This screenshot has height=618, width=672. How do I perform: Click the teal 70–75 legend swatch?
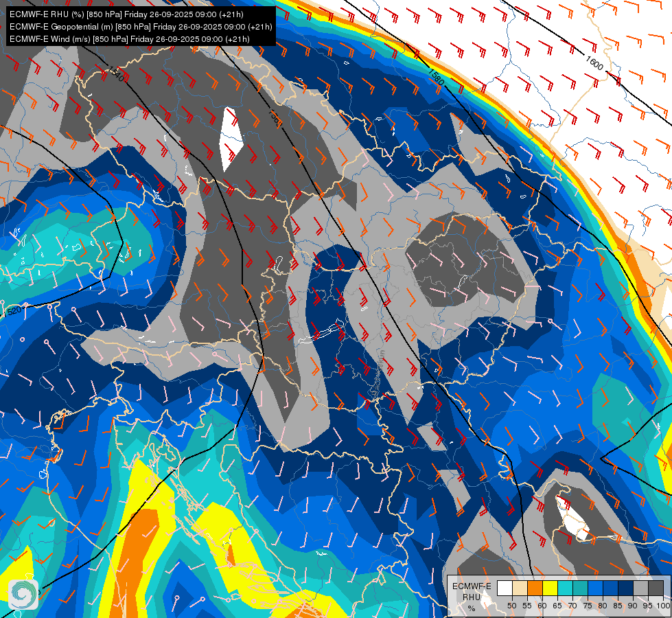tap(580, 588)
